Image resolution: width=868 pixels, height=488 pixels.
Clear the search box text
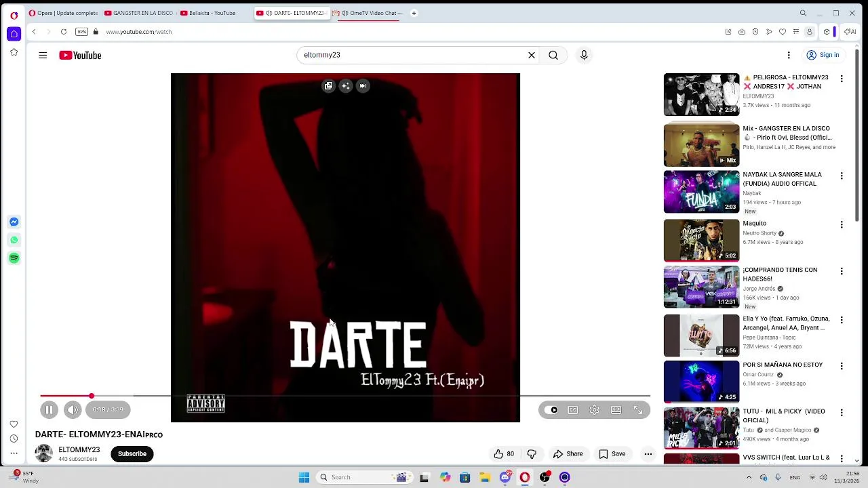pos(532,55)
